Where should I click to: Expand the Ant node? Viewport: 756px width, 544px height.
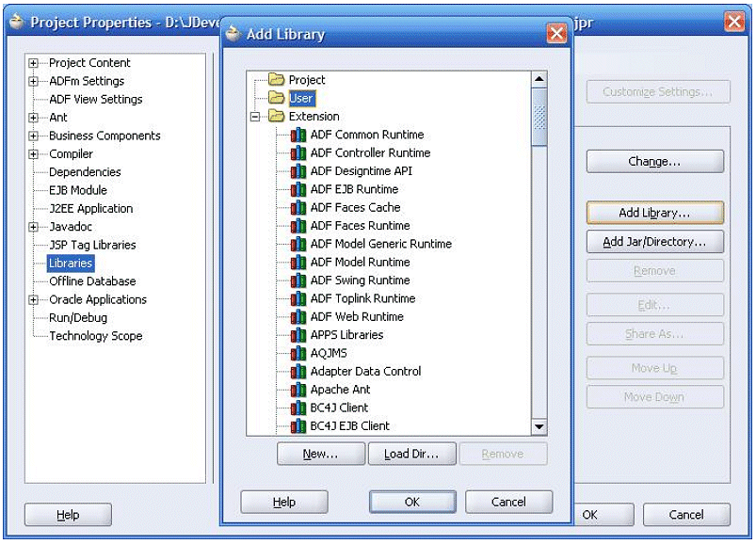click(x=33, y=118)
